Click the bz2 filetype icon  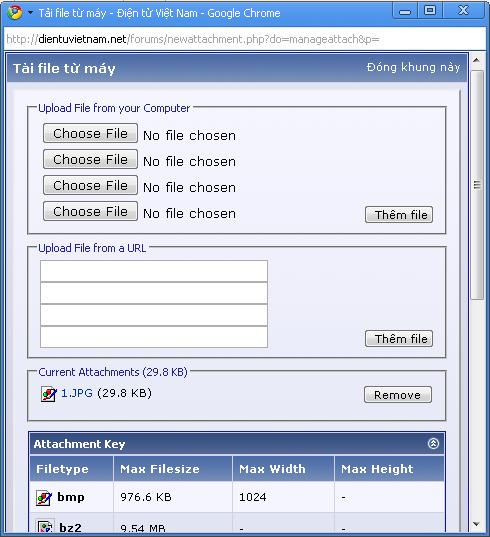click(x=45, y=526)
